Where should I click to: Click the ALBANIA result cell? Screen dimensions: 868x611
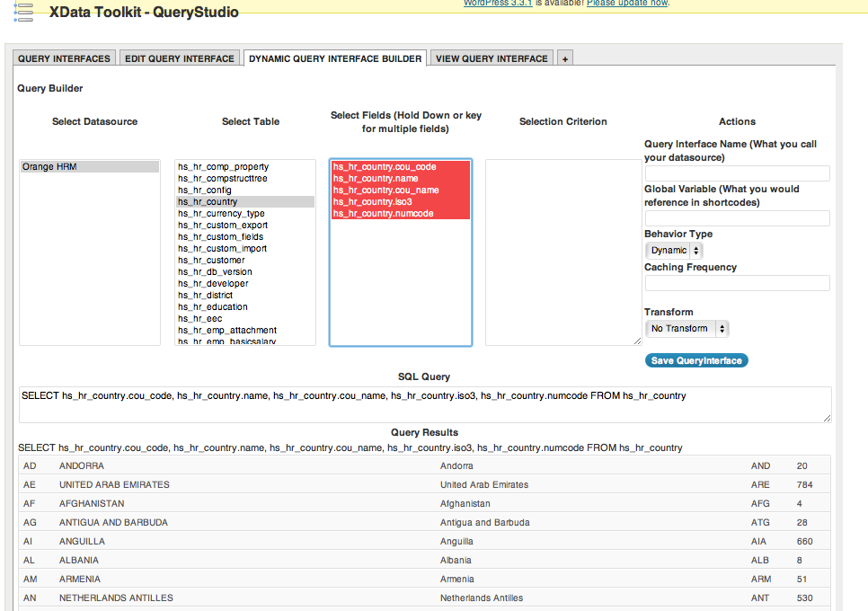[78, 560]
